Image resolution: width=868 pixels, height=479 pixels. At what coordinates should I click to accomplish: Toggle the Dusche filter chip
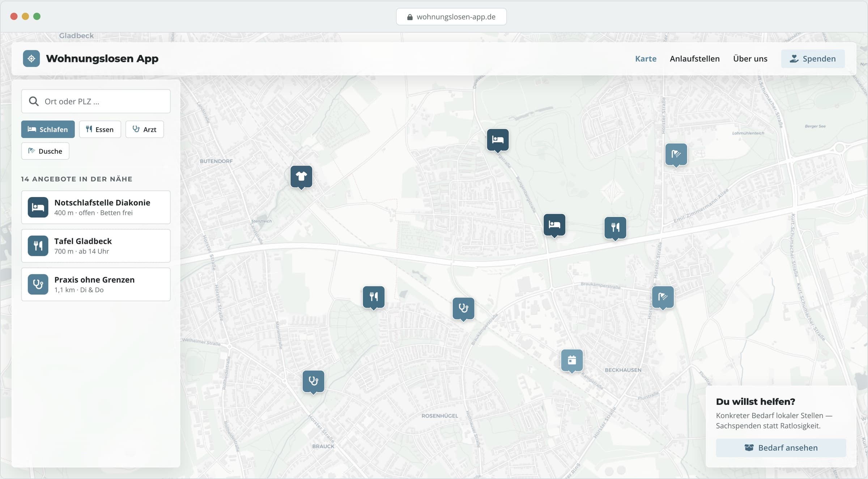(45, 151)
